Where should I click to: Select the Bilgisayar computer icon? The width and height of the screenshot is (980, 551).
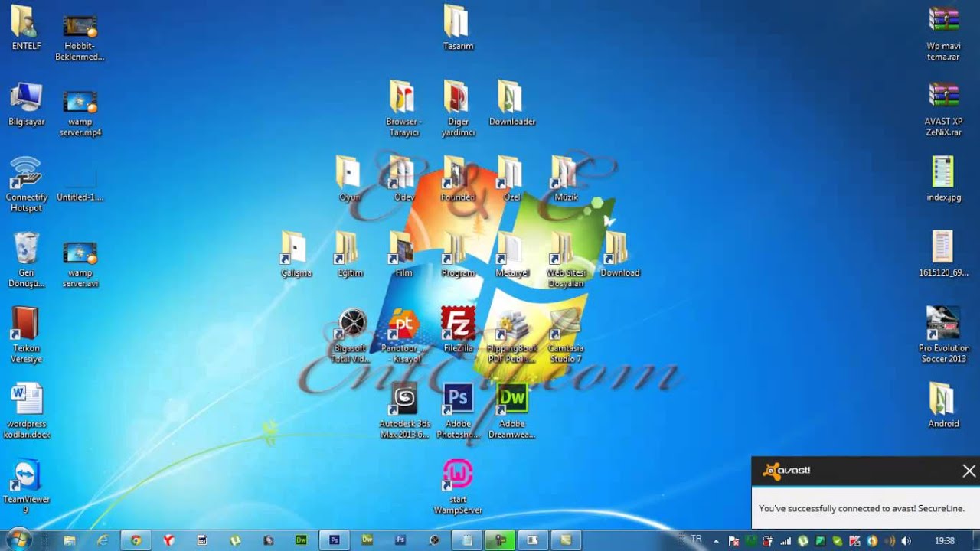pos(26,105)
